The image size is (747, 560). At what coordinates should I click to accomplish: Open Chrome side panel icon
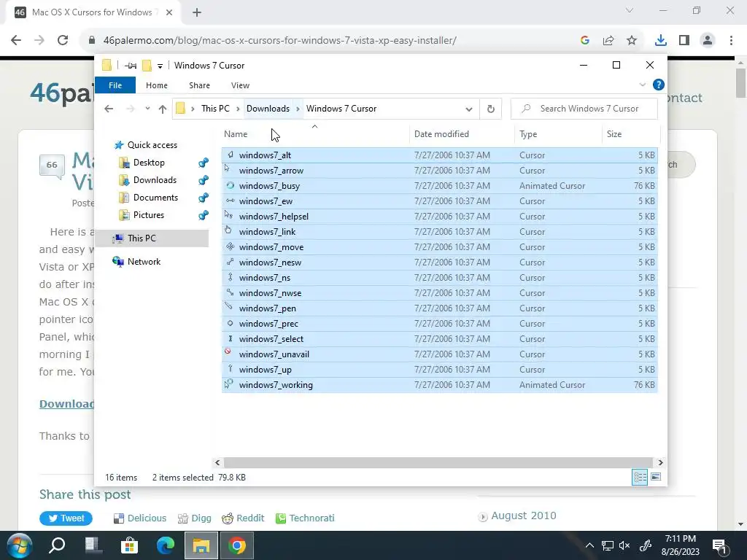pos(684,41)
